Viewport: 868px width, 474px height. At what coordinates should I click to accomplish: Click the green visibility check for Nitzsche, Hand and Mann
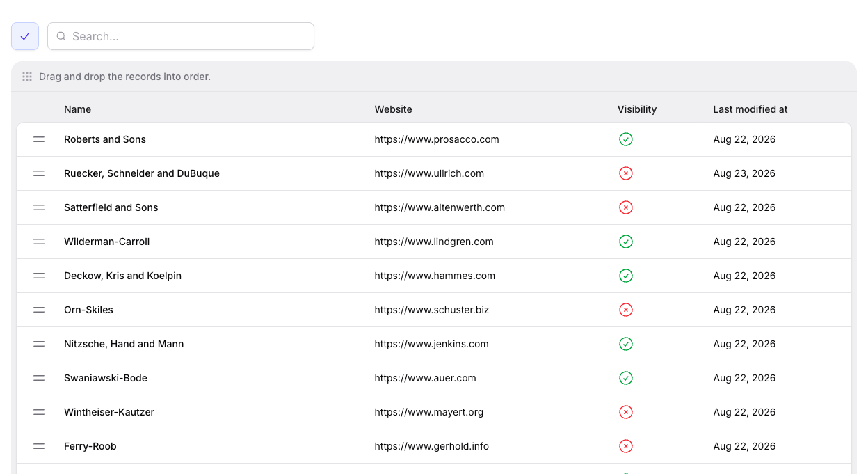(626, 344)
